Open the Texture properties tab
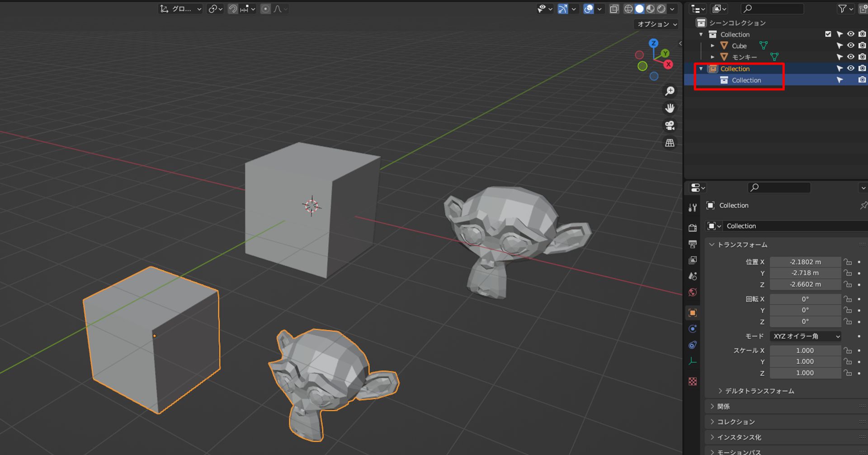This screenshot has height=455, width=868. pos(692,382)
